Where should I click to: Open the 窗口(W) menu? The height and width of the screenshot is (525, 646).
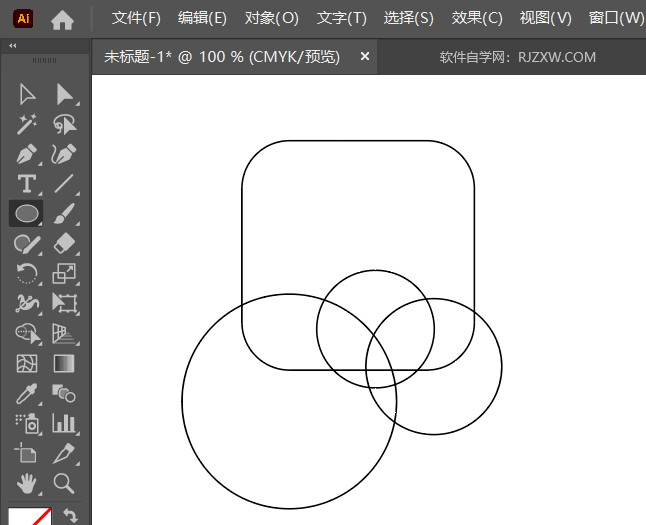tap(616, 18)
